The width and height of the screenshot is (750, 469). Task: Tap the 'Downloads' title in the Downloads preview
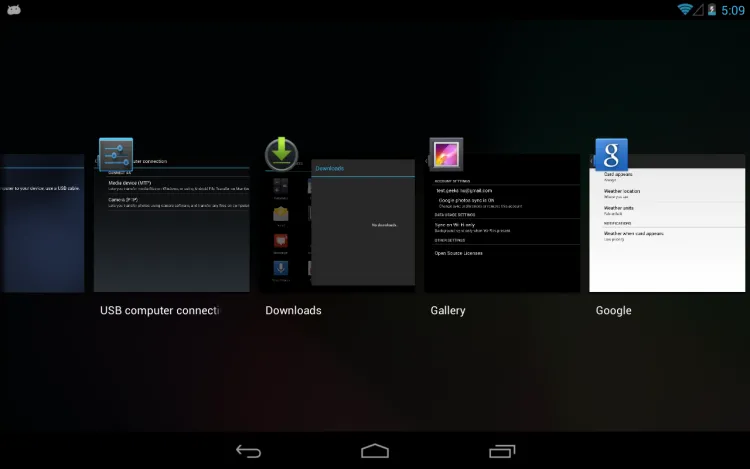tap(330, 168)
